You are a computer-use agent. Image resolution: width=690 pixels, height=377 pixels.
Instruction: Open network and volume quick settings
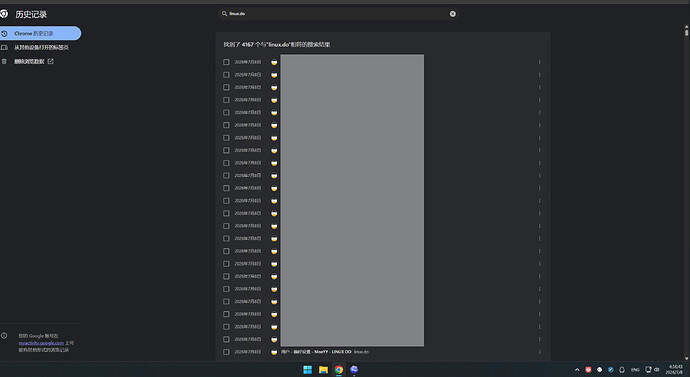pyautogui.click(x=652, y=370)
